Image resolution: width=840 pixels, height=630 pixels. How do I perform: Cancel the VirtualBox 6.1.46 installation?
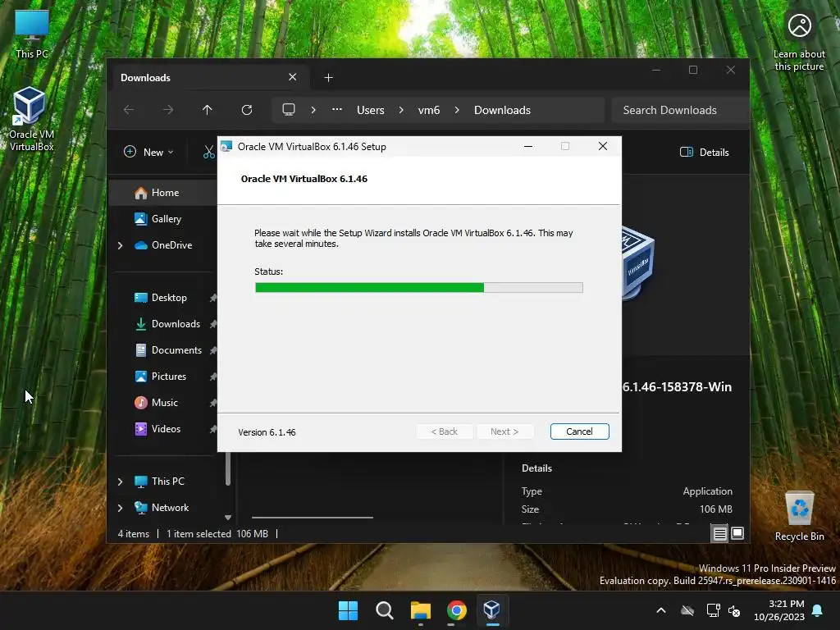coord(579,431)
